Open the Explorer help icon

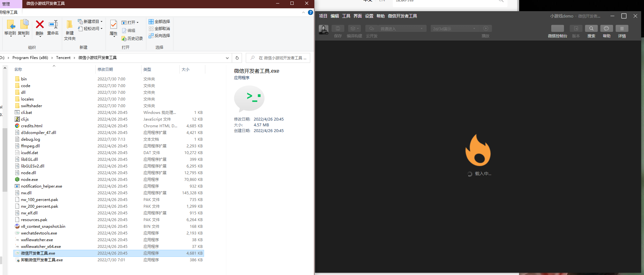tap(310, 12)
